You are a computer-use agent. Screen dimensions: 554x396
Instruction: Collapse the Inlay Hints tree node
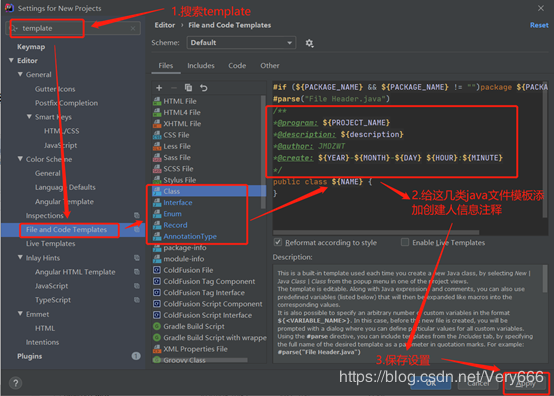tap(20, 258)
